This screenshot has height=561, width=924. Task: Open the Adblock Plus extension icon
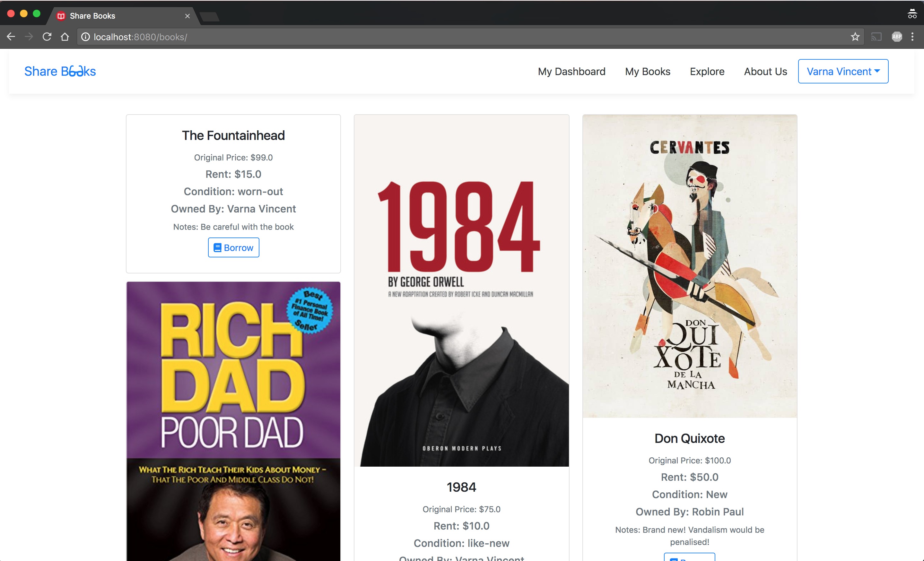(896, 36)
